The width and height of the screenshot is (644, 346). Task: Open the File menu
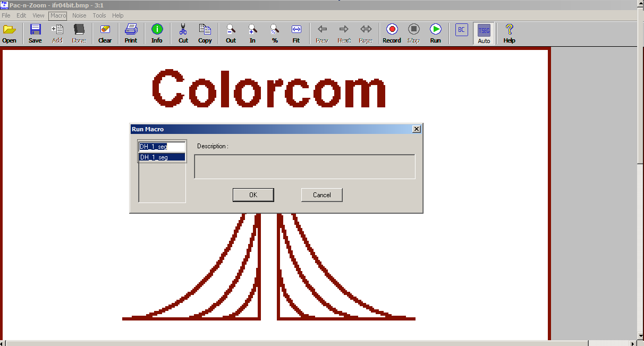coord(6,15)
